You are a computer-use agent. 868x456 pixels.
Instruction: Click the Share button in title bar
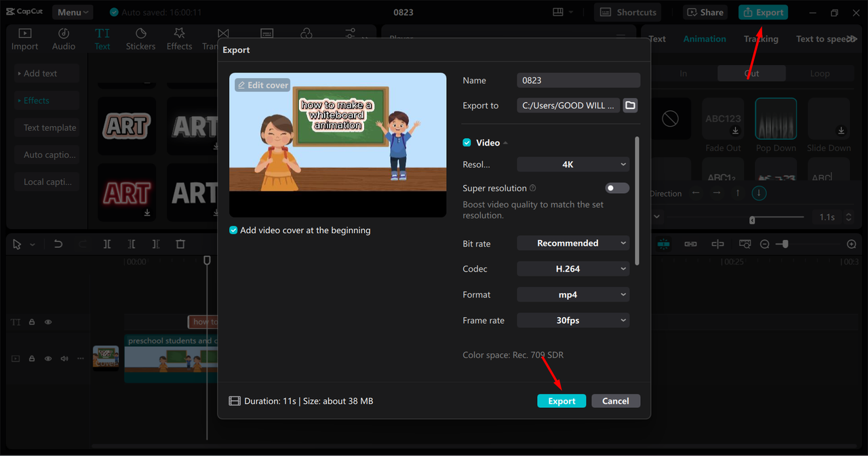coord(706,12)
